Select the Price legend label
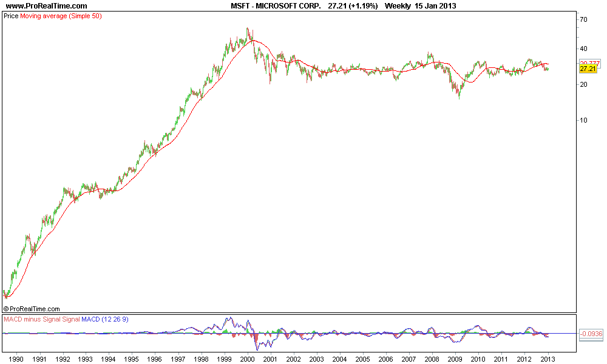This screenshot has height=364, width=607. tap(11, 16)
